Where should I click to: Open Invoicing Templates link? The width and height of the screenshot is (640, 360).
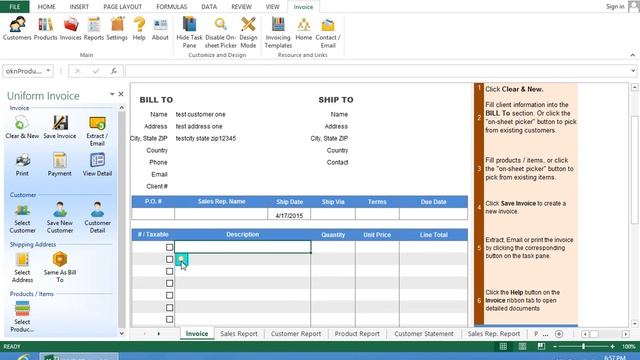[278, 33]
